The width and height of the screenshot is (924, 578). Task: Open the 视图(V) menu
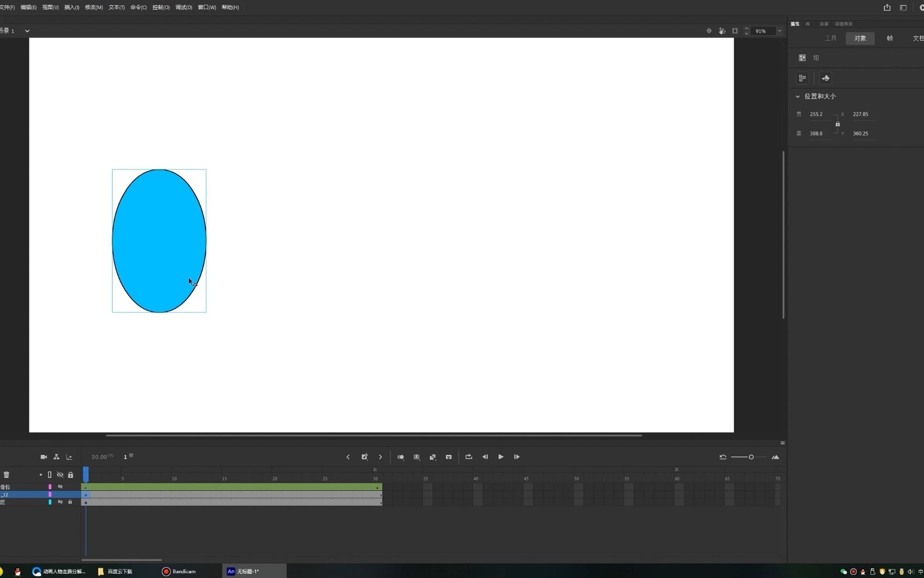tap(50, 7)
